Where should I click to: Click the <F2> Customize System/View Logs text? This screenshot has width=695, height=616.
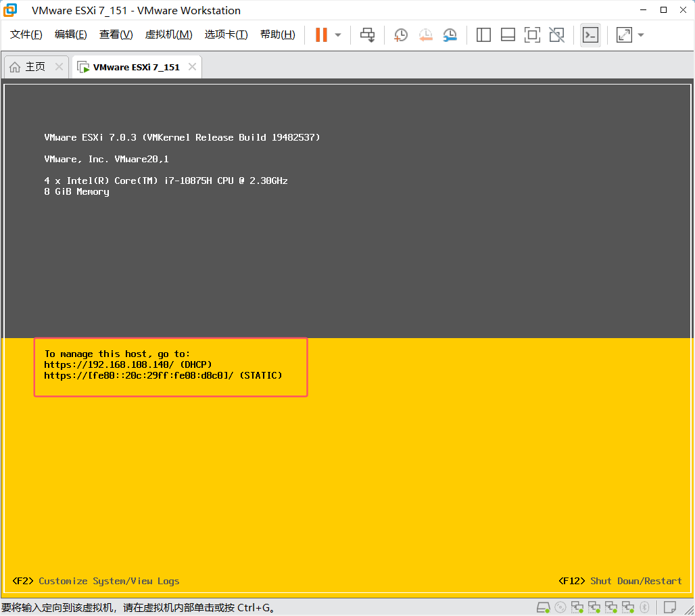(x=96, y=581)
